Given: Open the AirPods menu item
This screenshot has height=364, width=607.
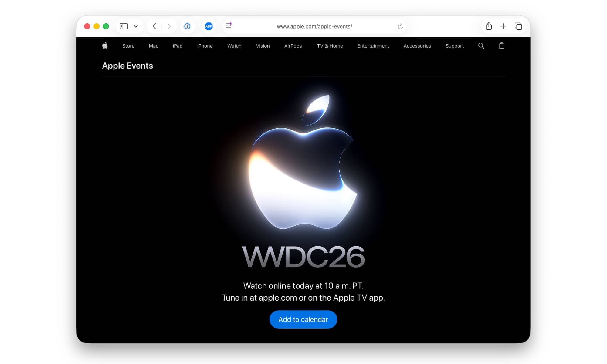Looking at the screenshot, I should (x=293, y=46).
